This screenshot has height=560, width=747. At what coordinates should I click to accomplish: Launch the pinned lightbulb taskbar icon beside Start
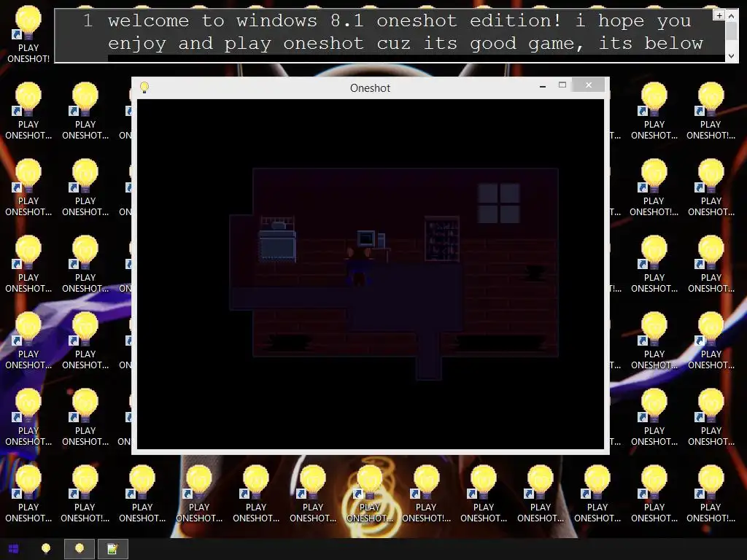tap(46, 549)
